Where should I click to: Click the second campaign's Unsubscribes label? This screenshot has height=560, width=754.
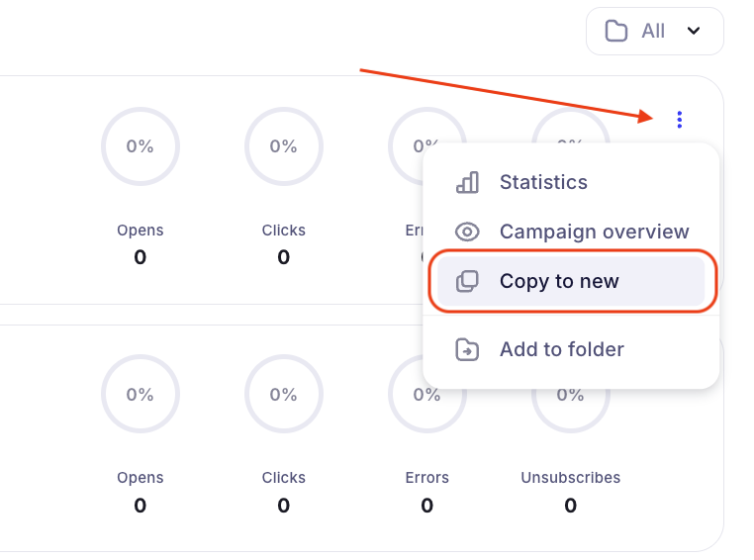pos(571,478)
